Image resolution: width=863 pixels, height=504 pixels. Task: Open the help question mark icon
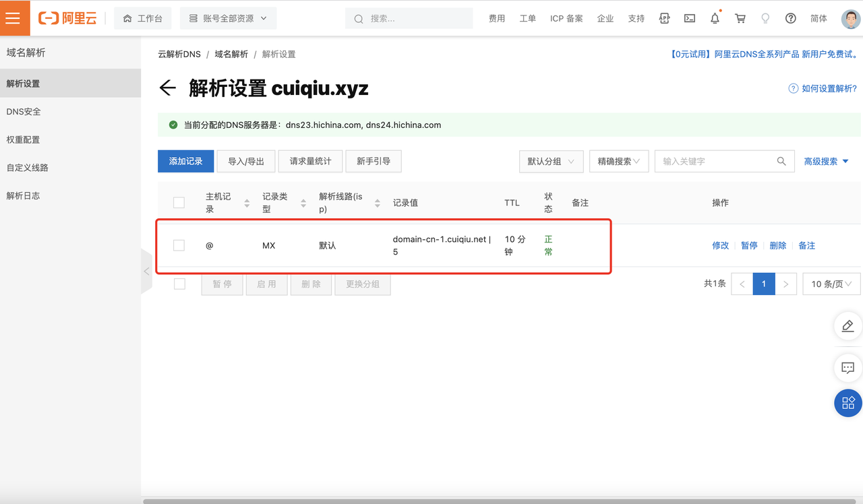tap(791, 19)
